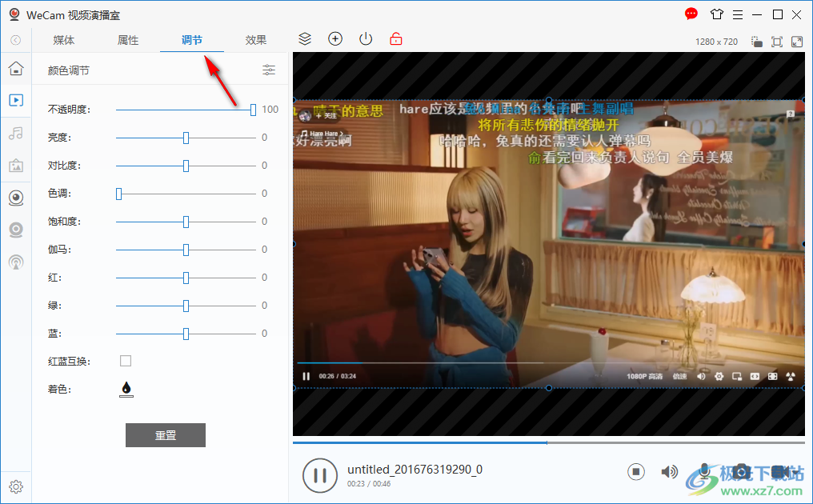Select the media player sidebar icon
Image resolution: width=813 pixels, height=504 pixels.
[x=16, y=100]
